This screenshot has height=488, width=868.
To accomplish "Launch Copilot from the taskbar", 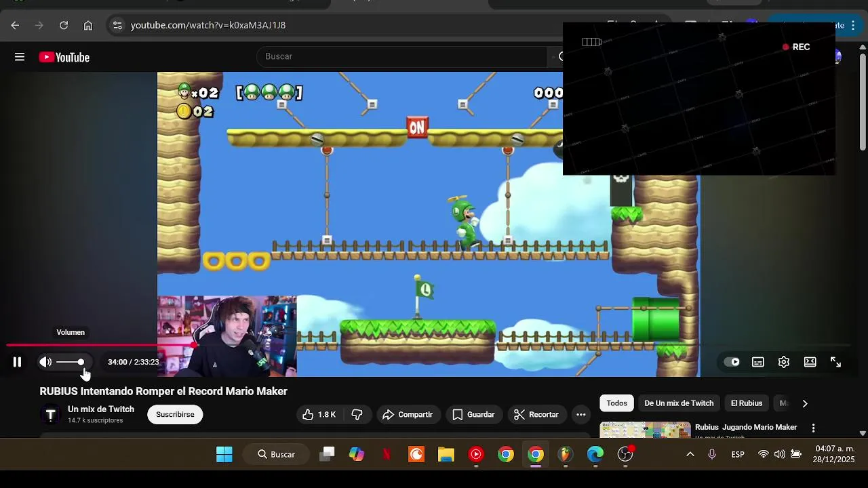I will pyautogui.click(x=357, y=454).
